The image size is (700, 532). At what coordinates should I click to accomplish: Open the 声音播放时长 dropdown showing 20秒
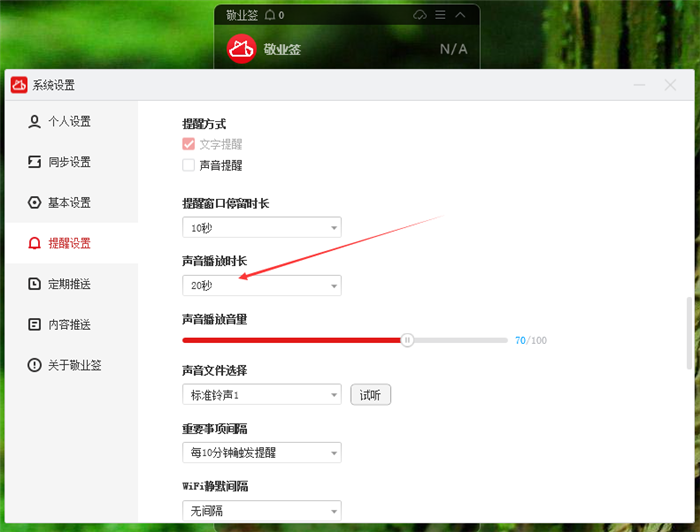262,285
